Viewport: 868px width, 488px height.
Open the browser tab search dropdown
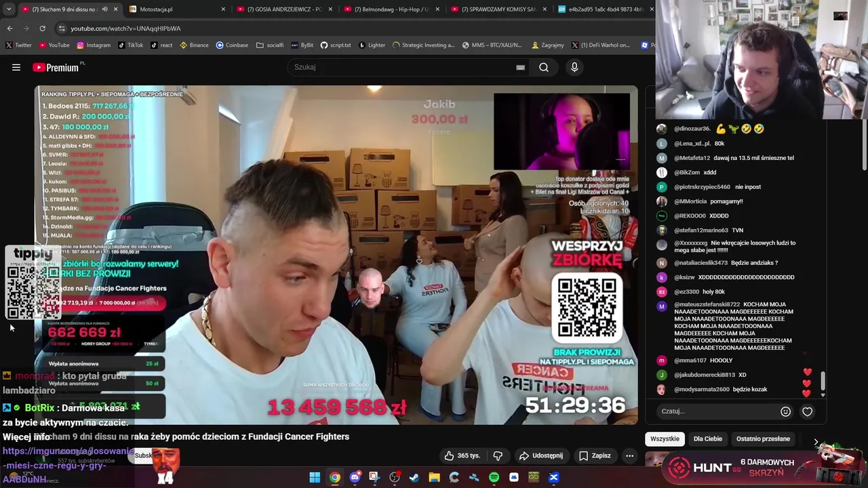coord(8,9)
